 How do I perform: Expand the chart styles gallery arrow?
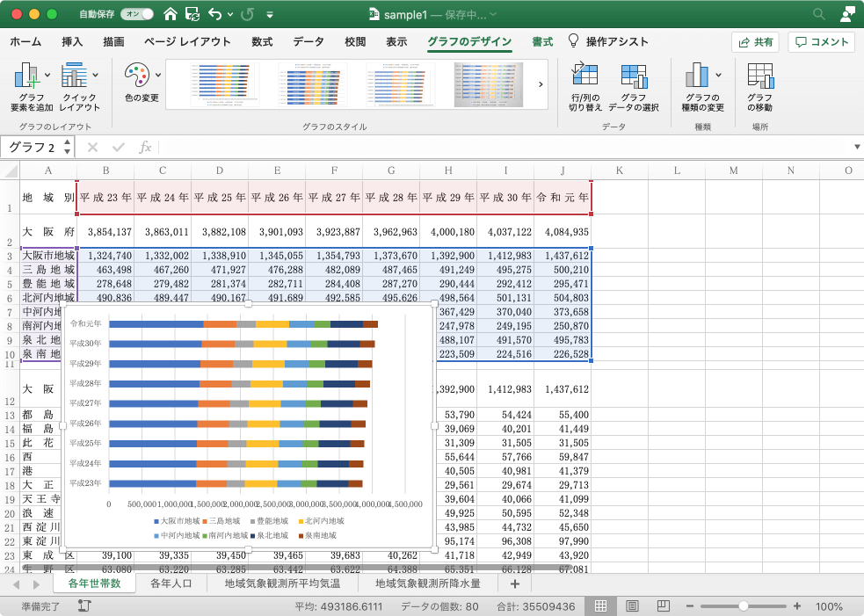(540, 84)
